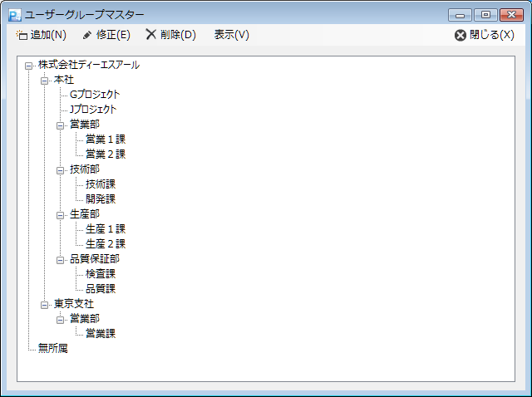Screen dimensions: 532x397
Task: Select the Gプロジェクト item
Action: [95, 95]
